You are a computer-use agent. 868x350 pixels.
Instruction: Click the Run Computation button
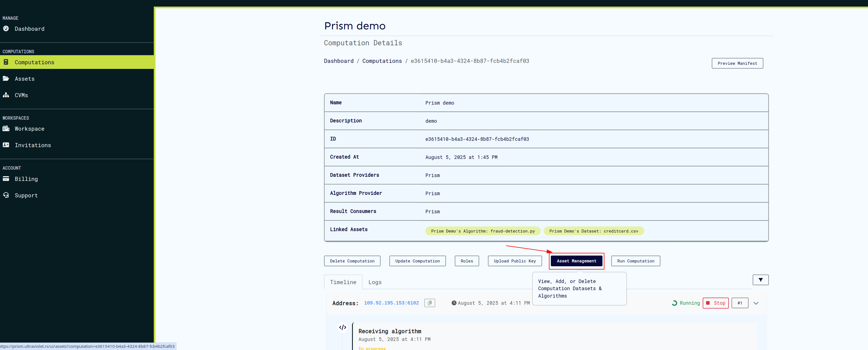(x=635, y=261)
